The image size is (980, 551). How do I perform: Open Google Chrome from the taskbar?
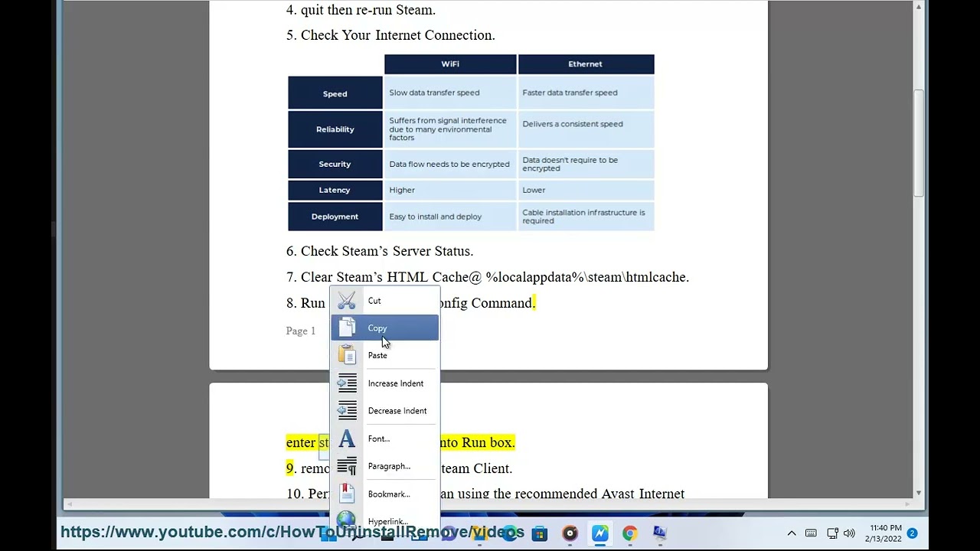pos(629,533)
